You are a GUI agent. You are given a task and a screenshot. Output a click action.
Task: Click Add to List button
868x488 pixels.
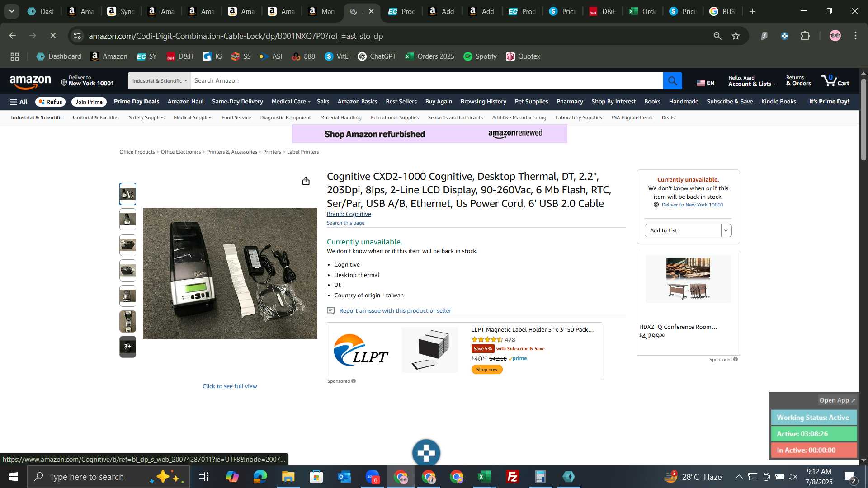(683, 230)
